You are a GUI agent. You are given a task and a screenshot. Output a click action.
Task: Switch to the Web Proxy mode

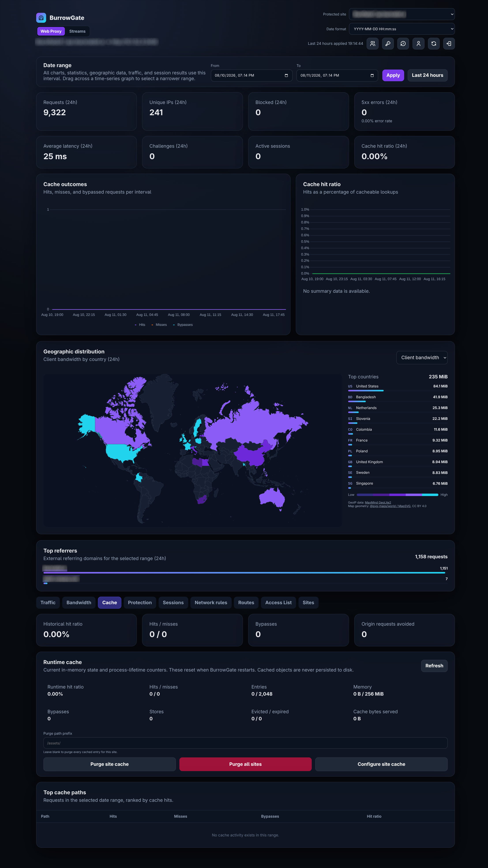(51, 31)
